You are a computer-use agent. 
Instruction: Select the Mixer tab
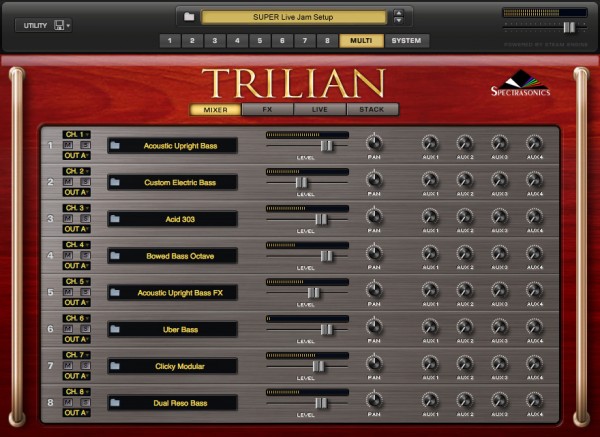click(215, 109)
